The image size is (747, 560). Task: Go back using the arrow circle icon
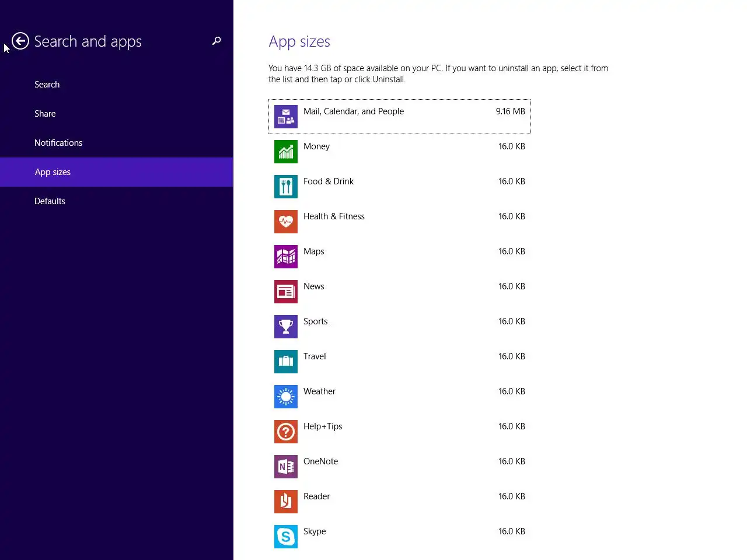pos(20,41)
